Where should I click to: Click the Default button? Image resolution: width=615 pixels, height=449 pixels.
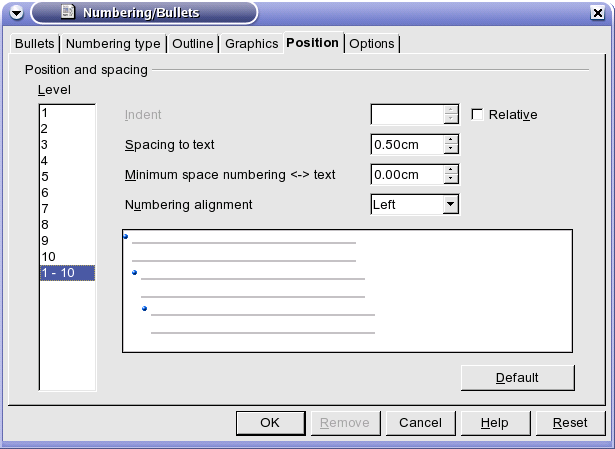pos(517,378)
